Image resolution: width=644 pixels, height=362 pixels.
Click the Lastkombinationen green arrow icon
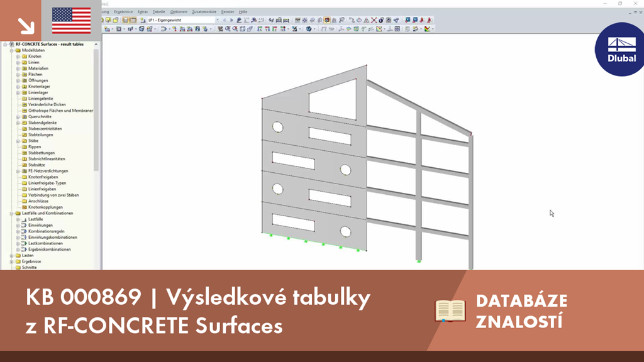tap(25, 243)
